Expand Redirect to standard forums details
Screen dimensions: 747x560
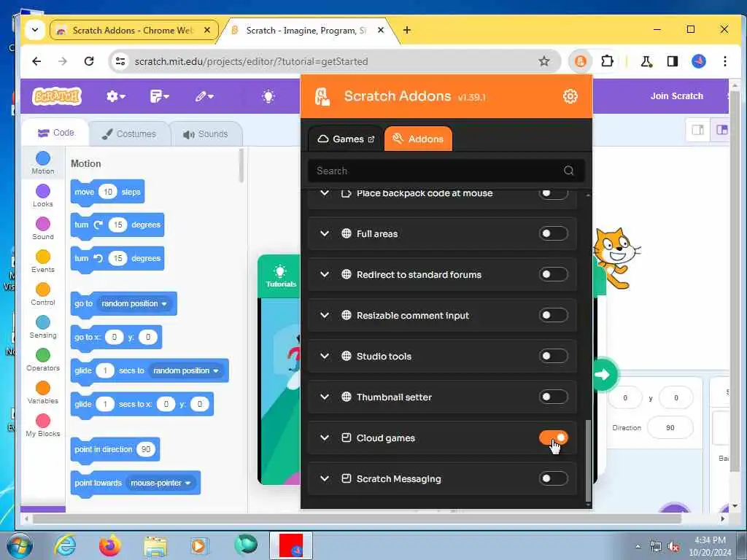tap(325, 274)
